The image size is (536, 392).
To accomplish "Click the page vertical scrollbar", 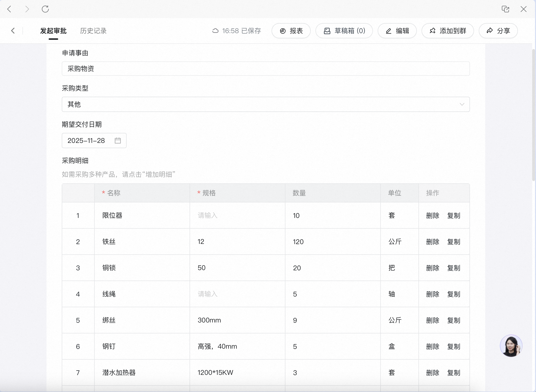I will click(534, 115).
